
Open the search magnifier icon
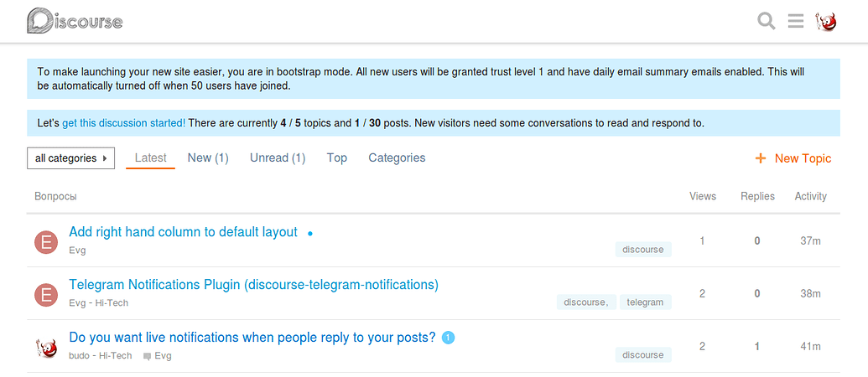point(767,21)
